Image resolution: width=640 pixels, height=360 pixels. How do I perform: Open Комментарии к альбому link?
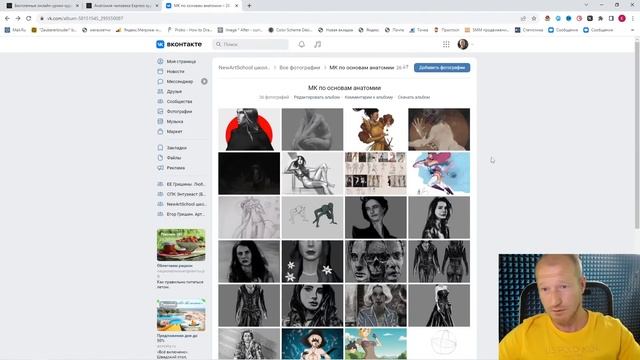pyautogui.click(x=369, y=97)
